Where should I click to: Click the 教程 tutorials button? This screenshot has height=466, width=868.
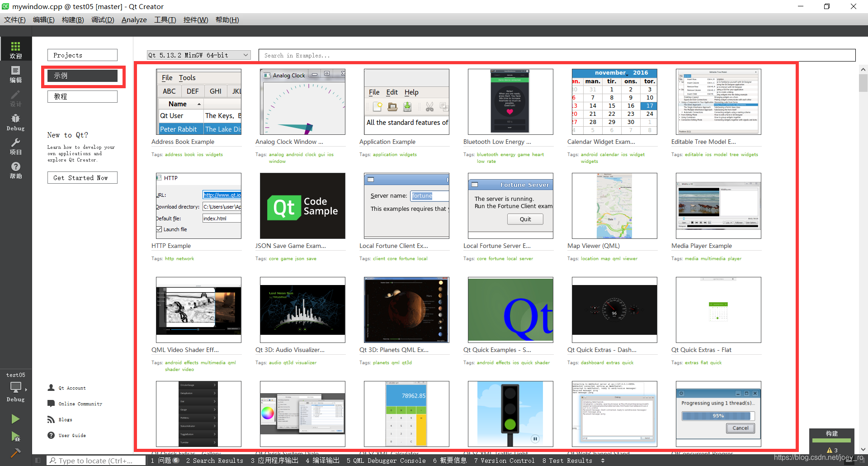pyautogui.click(x=82, y=96)
